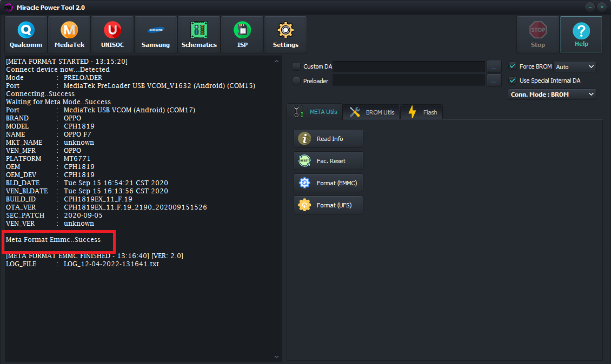Minimize the Miracle Power Tool window
611x364 pixels.
pos(590,7)
